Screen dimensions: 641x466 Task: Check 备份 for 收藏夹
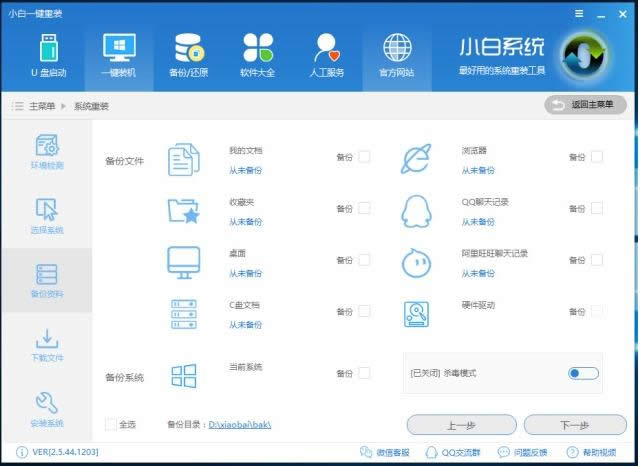coord(364,208)
